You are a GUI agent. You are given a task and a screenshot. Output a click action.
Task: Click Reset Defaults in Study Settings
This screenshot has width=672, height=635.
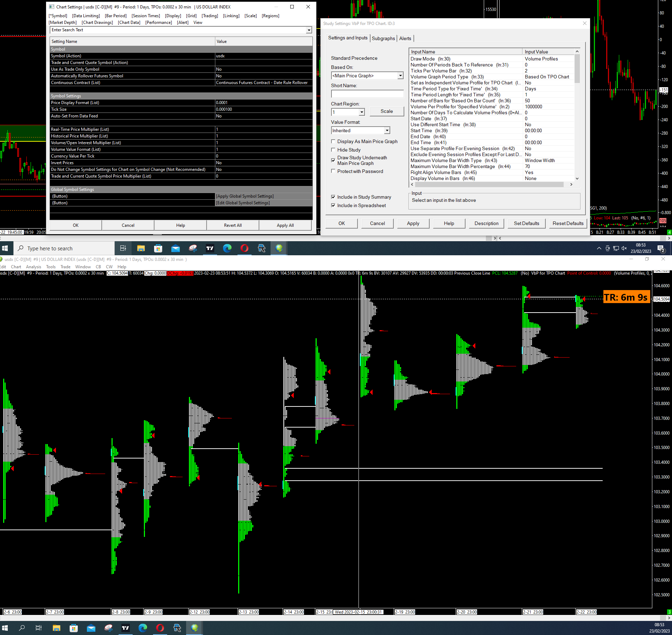568,223
